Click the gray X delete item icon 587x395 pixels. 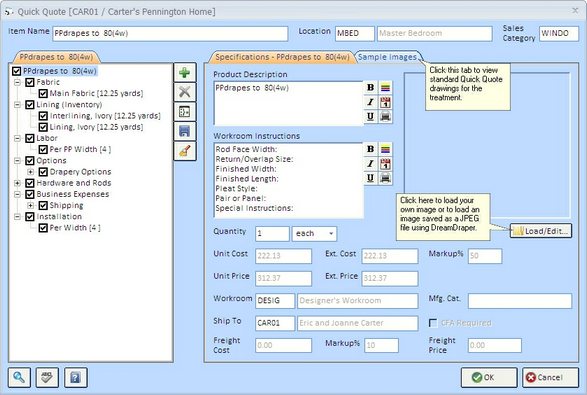(185, 92)
